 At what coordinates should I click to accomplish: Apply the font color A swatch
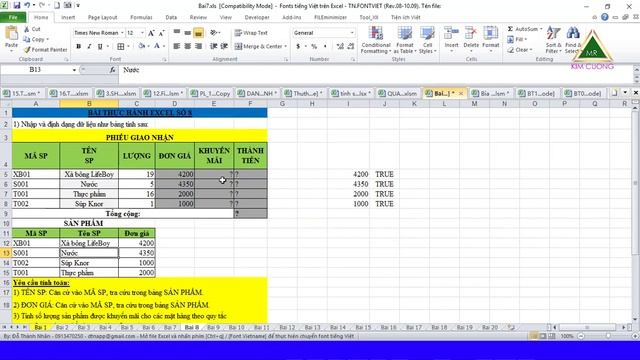point(157,46)
